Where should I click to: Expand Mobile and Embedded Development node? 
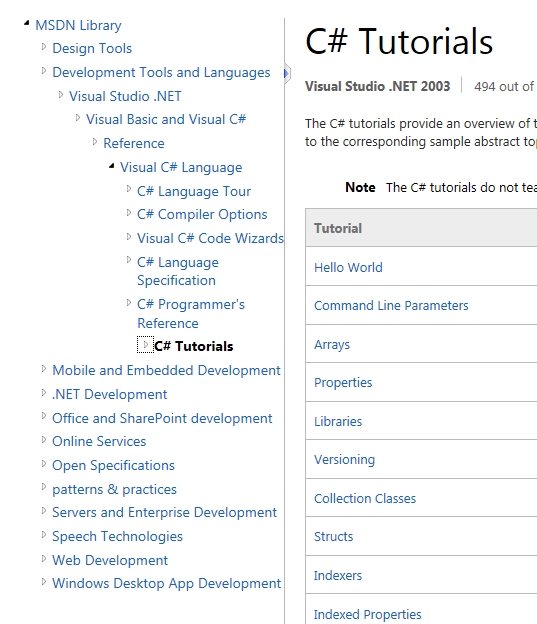coord(44,369)
